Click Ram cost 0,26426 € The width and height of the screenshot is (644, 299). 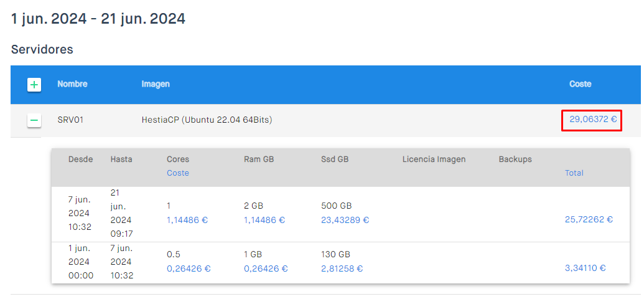266,268
